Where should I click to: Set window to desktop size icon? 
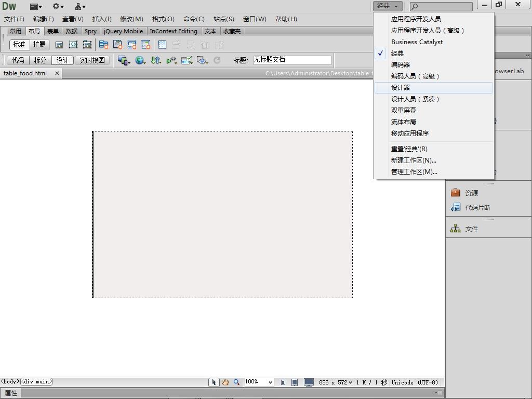pyautogui.click(x=309, y=382)
